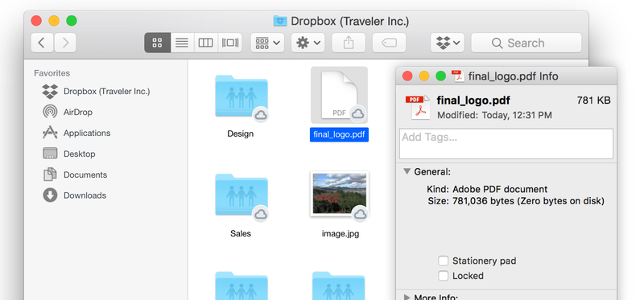Click the cloud badge on final_logo.pdf
Viewport: 644px width, 300px height.
point(358,113)
